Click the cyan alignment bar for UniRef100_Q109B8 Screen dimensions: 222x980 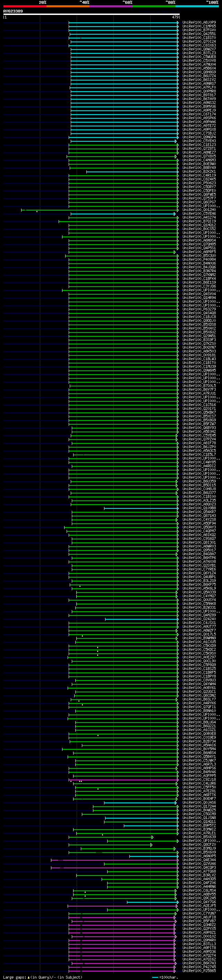click(141, 508)
